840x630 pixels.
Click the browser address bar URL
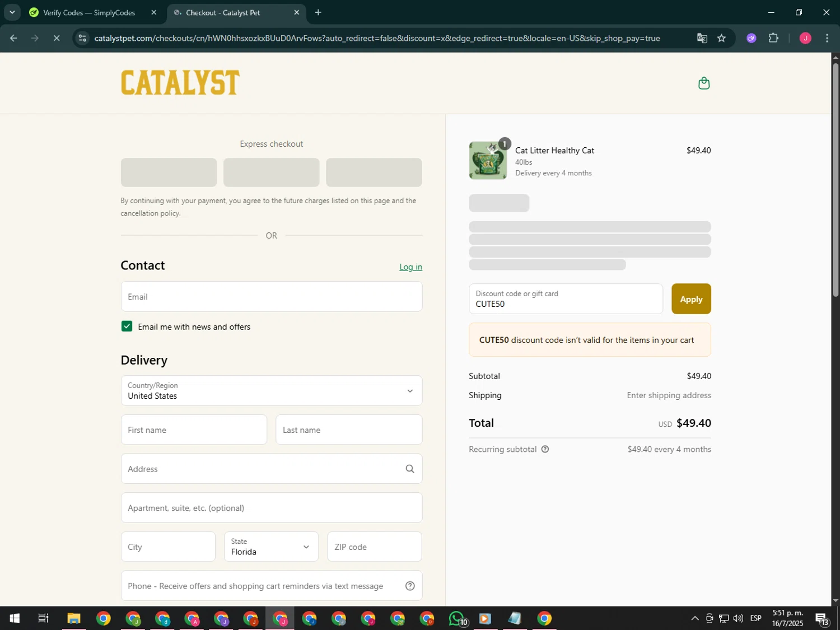tap(377, 38)
